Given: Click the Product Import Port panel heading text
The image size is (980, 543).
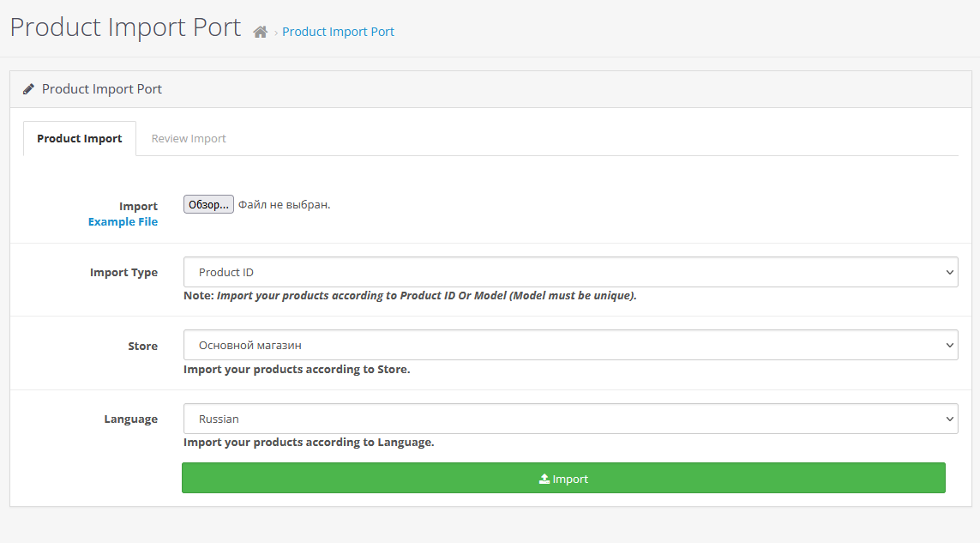Looking at the screenshot, I should [102, 89].
